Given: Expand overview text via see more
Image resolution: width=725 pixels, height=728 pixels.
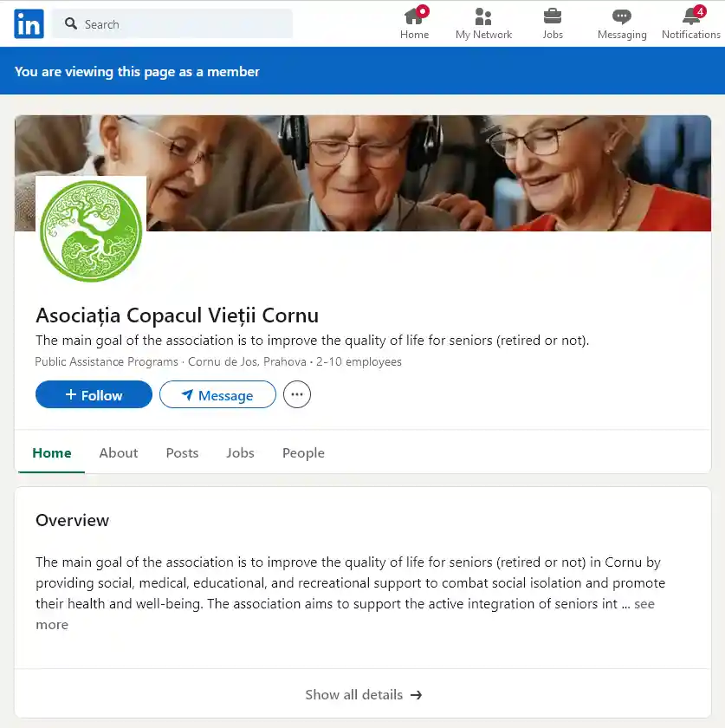Looking at the screenshot, I should (644, 604).
